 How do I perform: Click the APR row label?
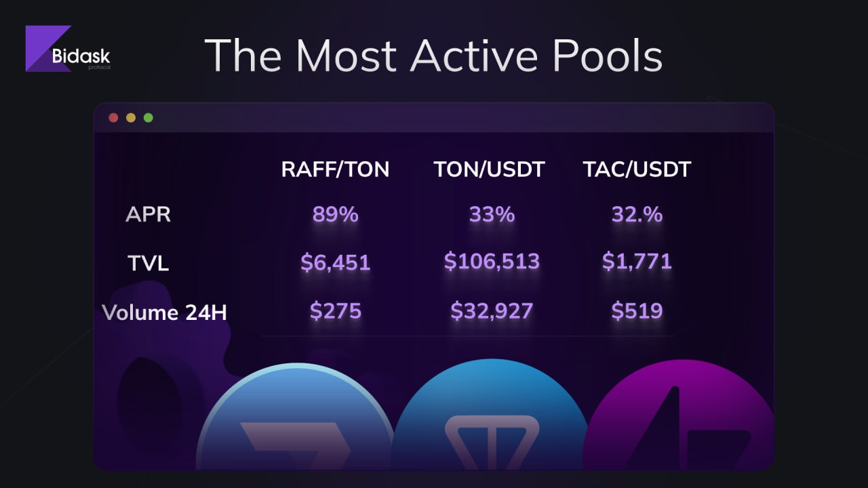(148, 215)
